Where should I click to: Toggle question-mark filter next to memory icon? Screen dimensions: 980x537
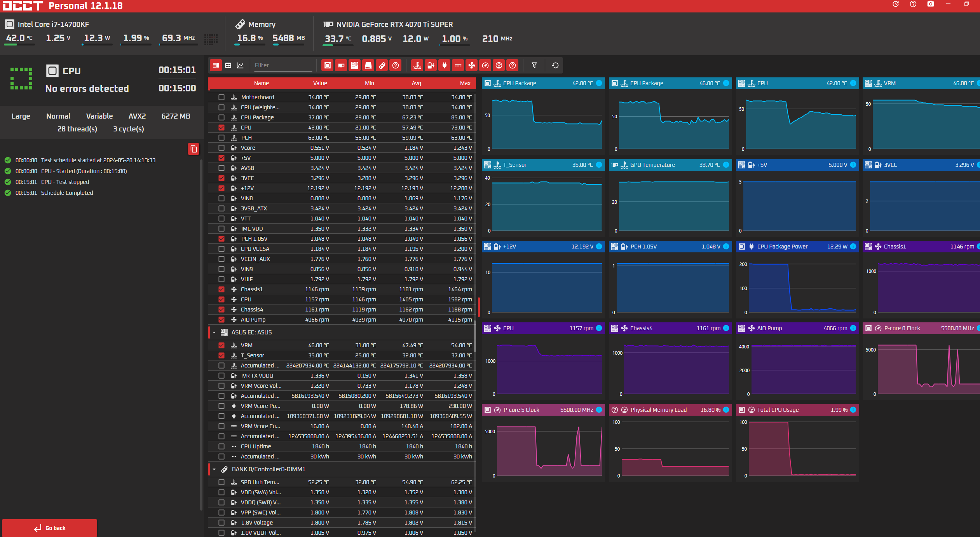coord(396,65)
